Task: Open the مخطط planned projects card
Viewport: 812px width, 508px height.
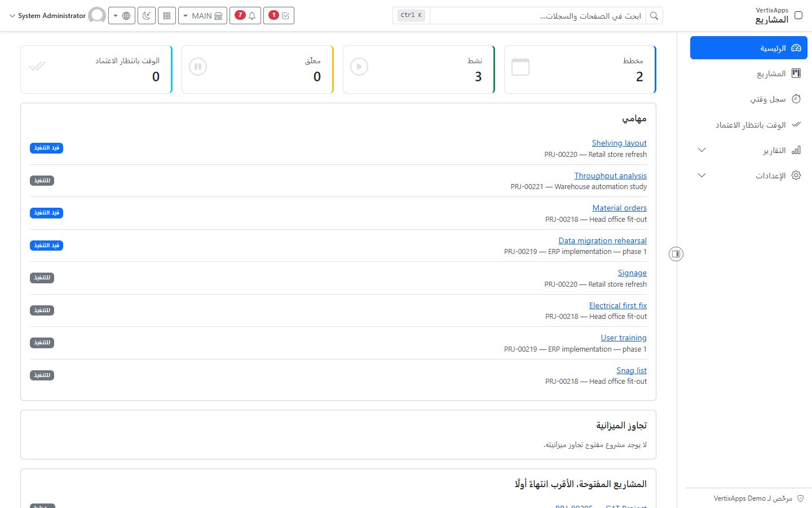Action: [x=580, y=69]
